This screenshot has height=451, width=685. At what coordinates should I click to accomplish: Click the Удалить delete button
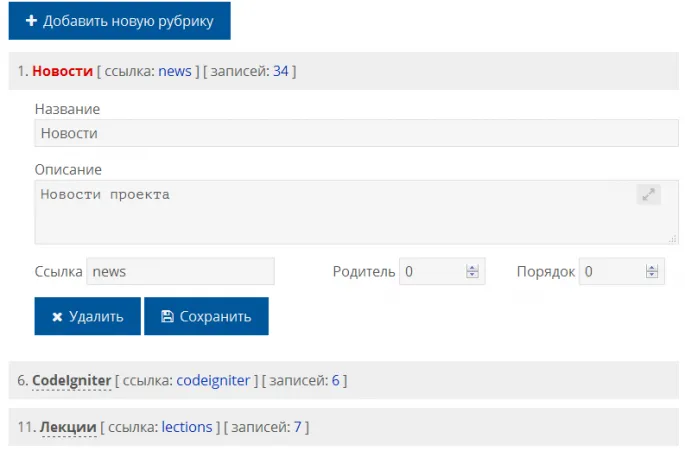click(87, 316)
